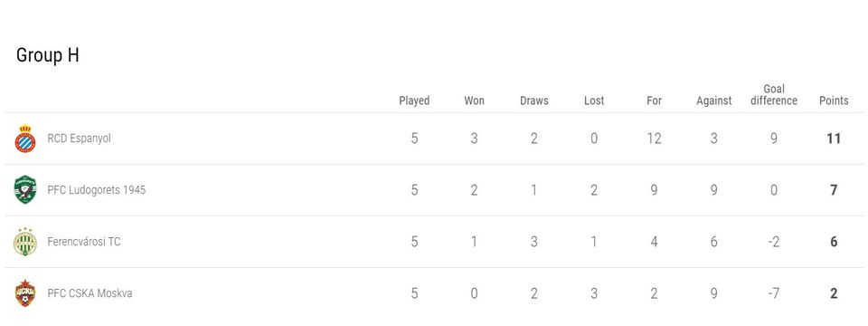This screenshot has width=868, height=326.
Task: Click the PFC CSKA Moskva club crest
Action: 25,293
